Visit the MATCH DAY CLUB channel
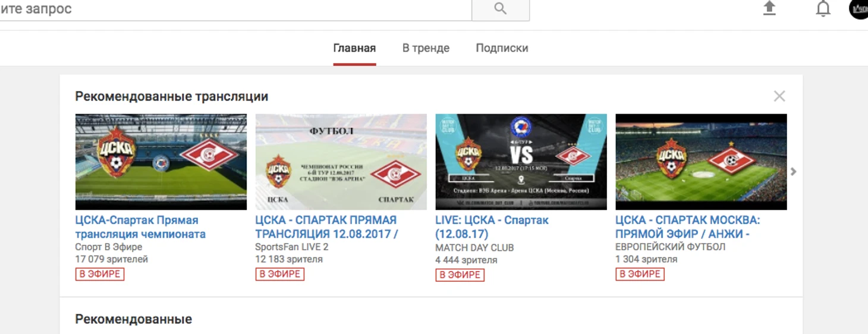This screenshot has width=868, height=334. (x=474, y=247)
